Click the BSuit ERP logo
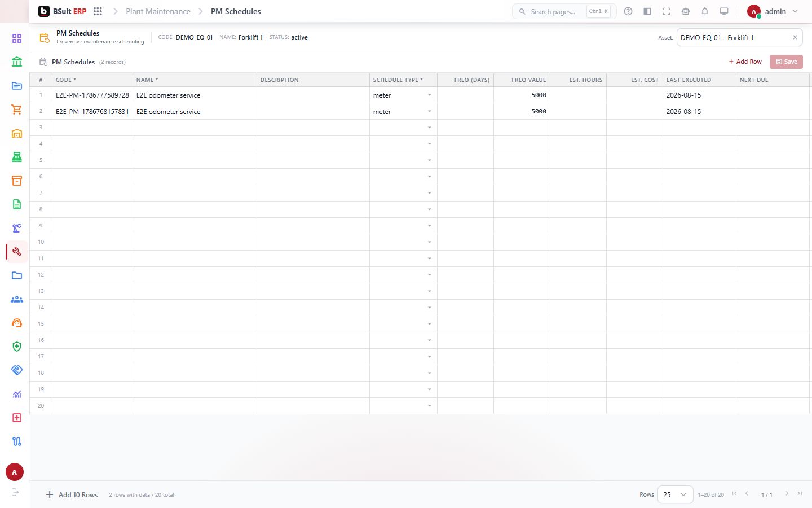 click(x=63, y=11)
